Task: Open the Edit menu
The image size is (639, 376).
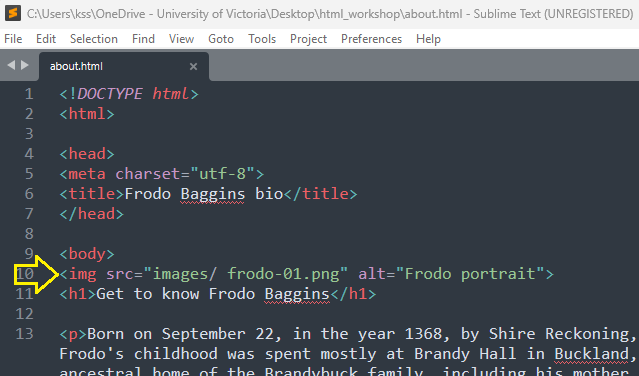Action: 46,39
